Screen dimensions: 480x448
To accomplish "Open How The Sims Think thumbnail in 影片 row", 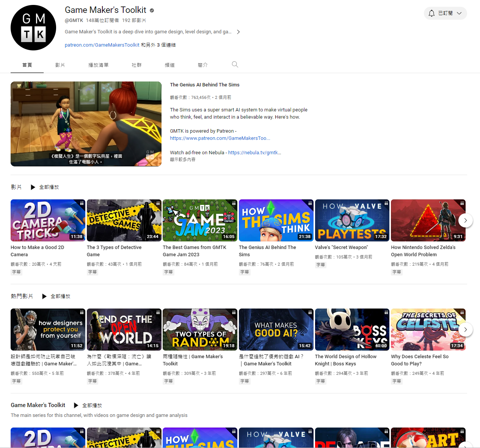I will (x=276, y=220).
